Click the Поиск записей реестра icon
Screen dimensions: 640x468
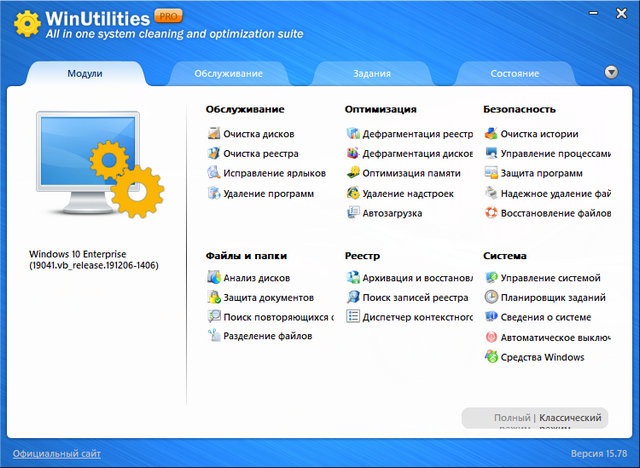(353, 297)
